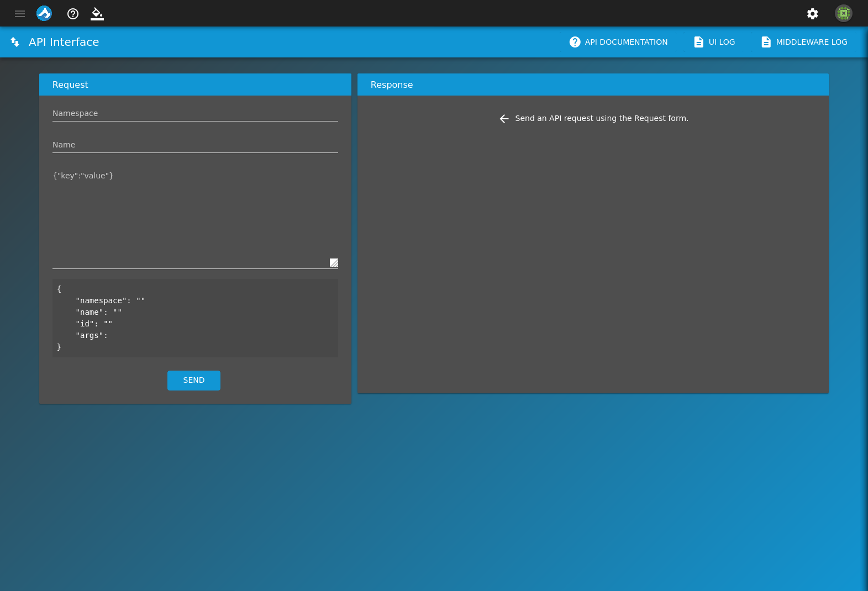This screenshot has width=868, height=591.
Task: Open the Middleware Log
Action: coord(804,42)
